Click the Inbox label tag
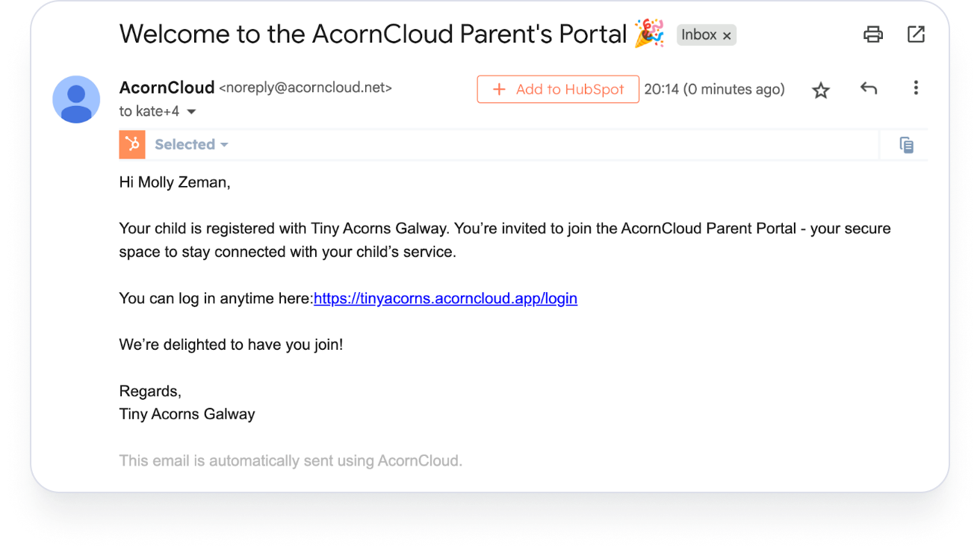The height and width of the screenshot is (553, 980). (x=698, y=34)
